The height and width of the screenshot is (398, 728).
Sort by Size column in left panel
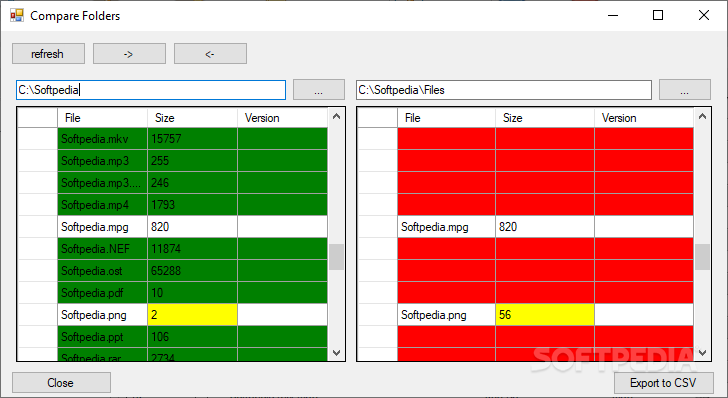pos(193,118)
